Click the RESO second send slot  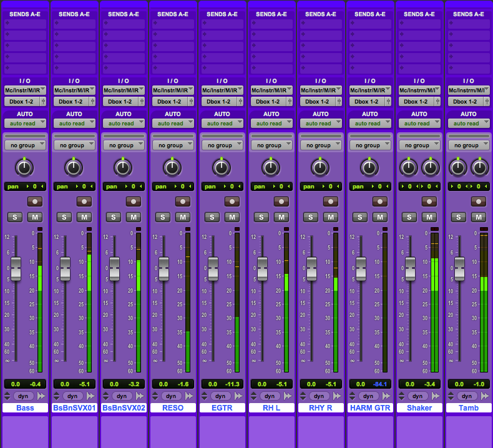pyautogui.click(x=173, y=35)
